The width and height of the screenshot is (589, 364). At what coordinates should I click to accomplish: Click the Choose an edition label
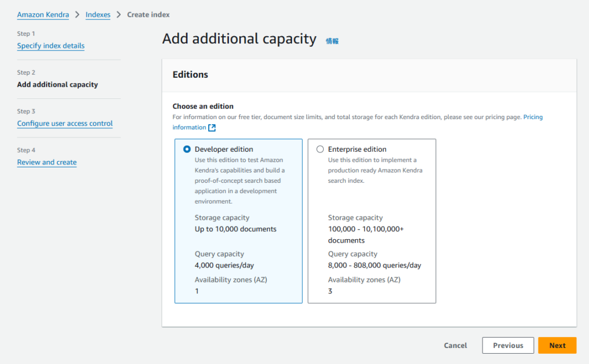(x=203, y=106)
